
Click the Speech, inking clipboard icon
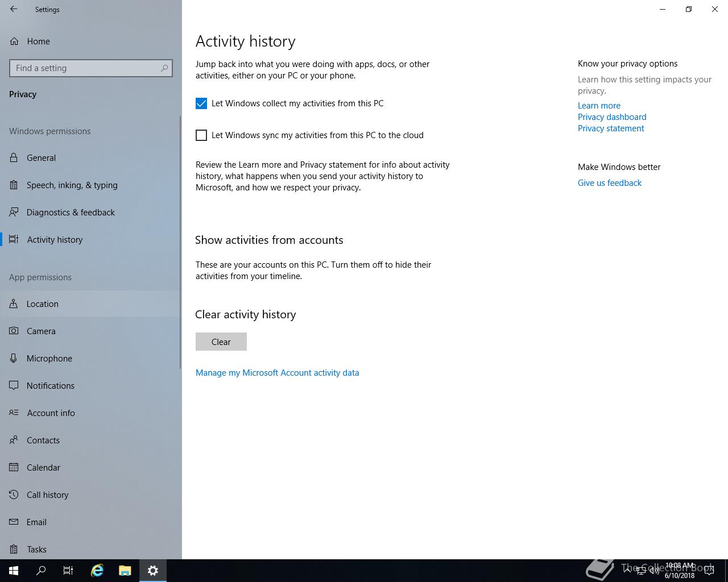click(14, 185)
